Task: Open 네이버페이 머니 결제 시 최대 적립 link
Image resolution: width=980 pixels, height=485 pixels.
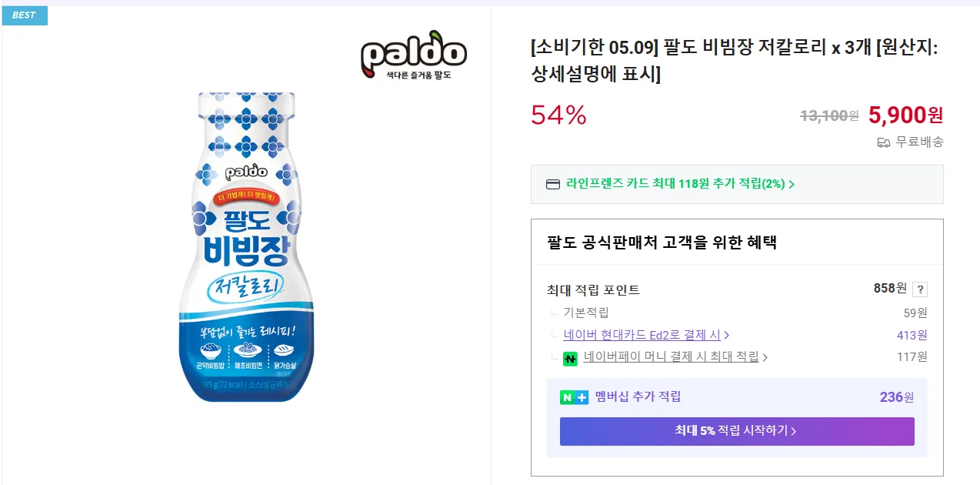Action: pos(671,357)
